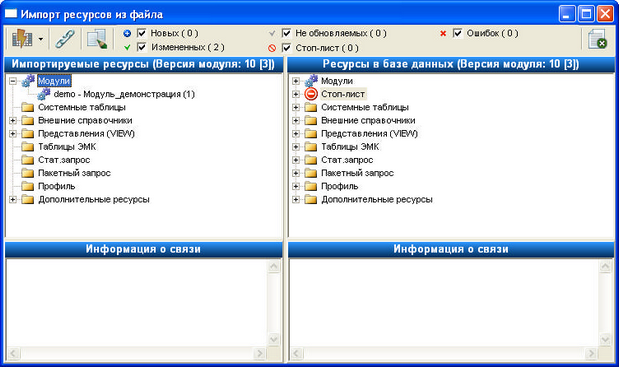Click the red cross icon next to Ошибок
Screen dimensions: 619x367
pos(443,34)
